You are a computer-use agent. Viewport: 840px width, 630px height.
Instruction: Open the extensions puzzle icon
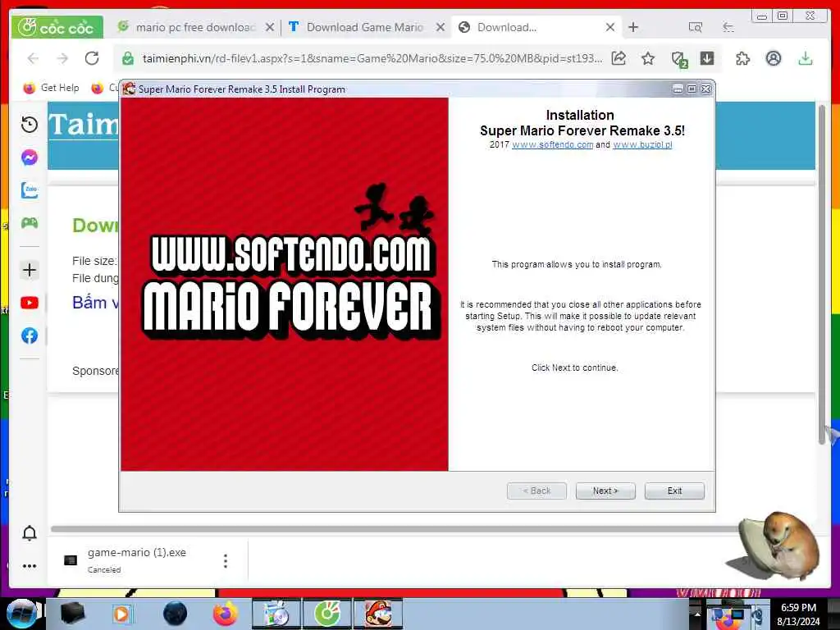(x=743, y=58)
